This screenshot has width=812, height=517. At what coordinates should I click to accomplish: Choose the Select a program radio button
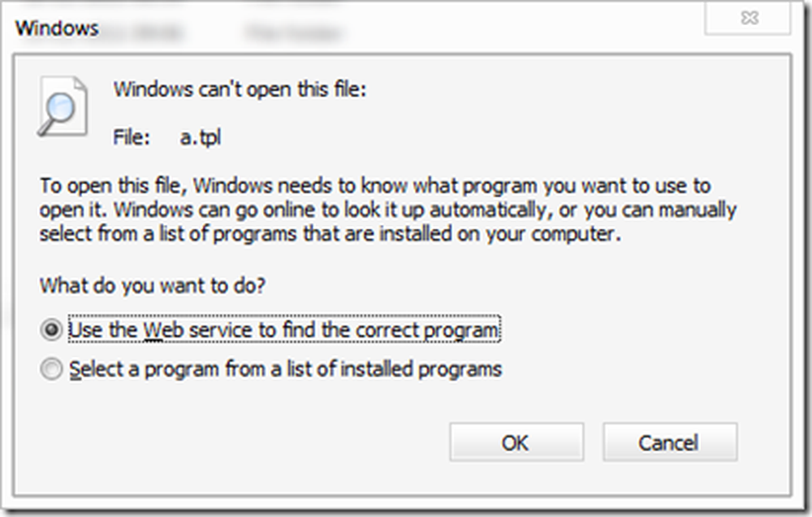[53, 370]
